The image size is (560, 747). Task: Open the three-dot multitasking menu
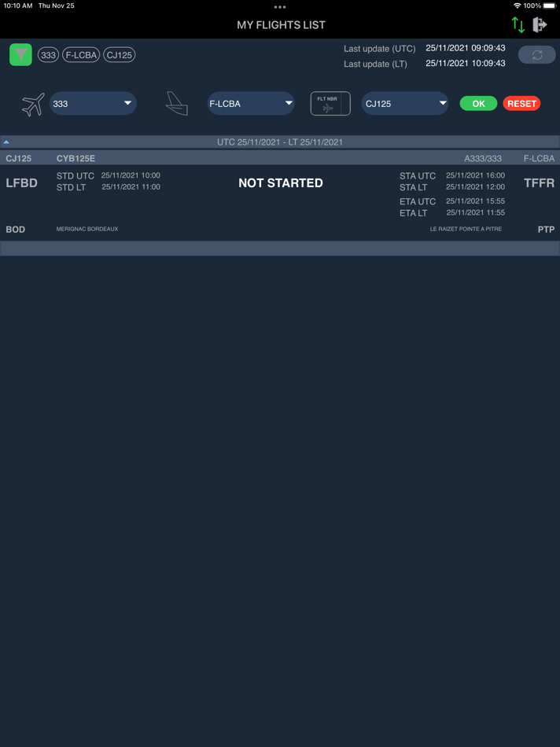coord(280,7)
